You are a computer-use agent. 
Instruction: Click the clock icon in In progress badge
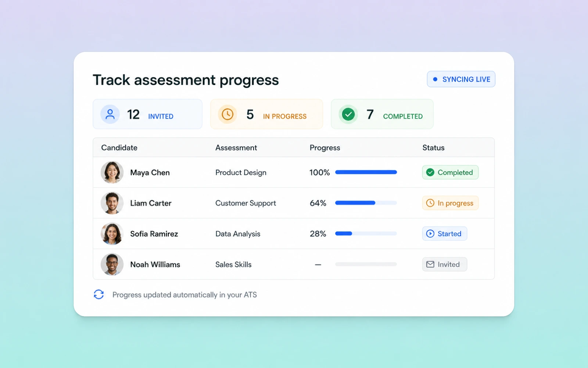tap(430, 203)
